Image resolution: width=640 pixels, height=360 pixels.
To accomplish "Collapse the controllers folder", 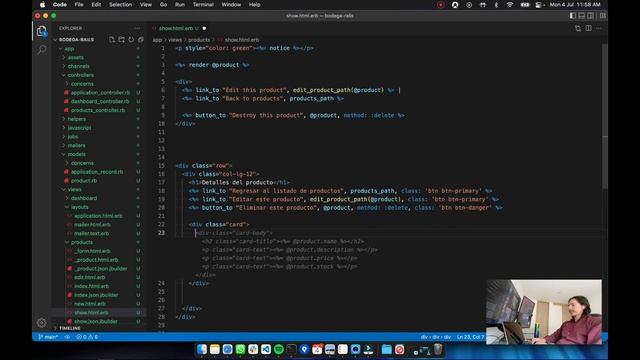I will (80, 75).
